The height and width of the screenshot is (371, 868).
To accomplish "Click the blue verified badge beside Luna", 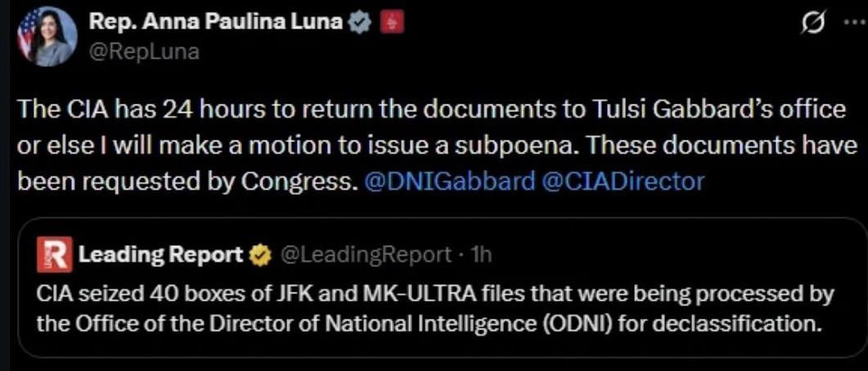I will (x=358, y=22).
